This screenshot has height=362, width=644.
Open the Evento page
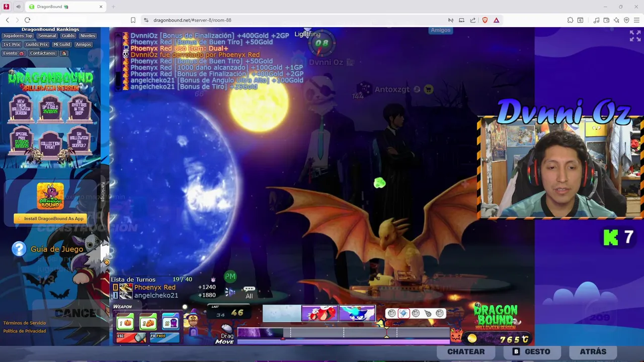coord(14,53)
